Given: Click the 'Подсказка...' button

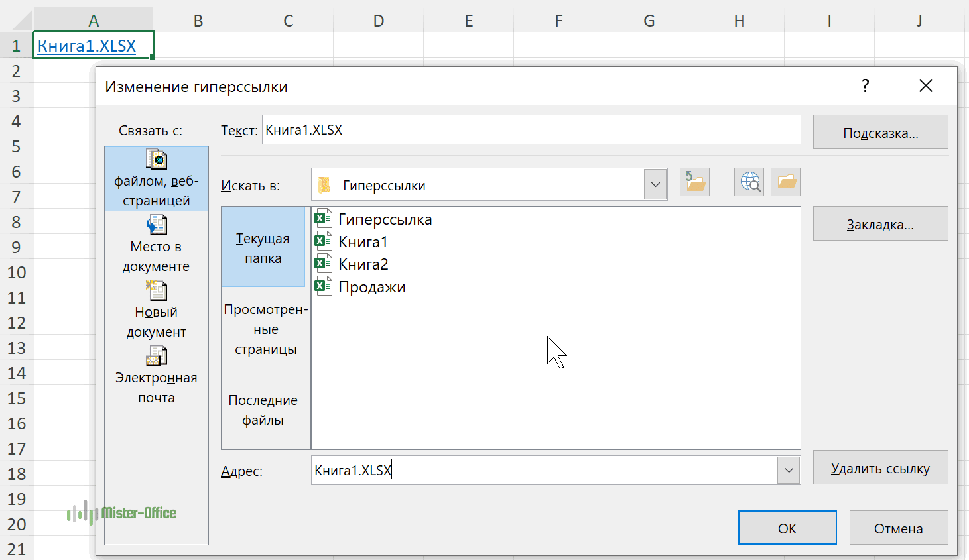Looking at the screenshot, I should click(x=880, y=133).
